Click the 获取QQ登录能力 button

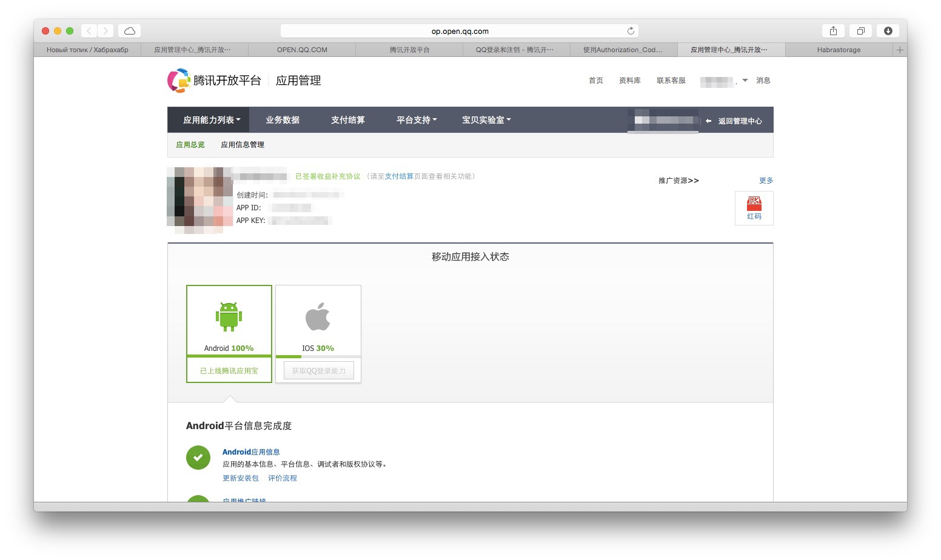coord(319,371)
